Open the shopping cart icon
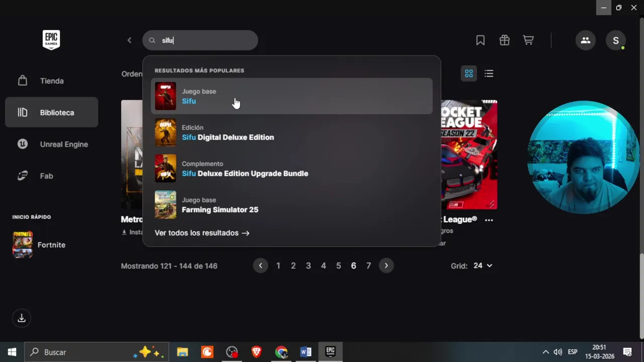Viewport: 644px width, 362px height. click(x=528, y=40)
